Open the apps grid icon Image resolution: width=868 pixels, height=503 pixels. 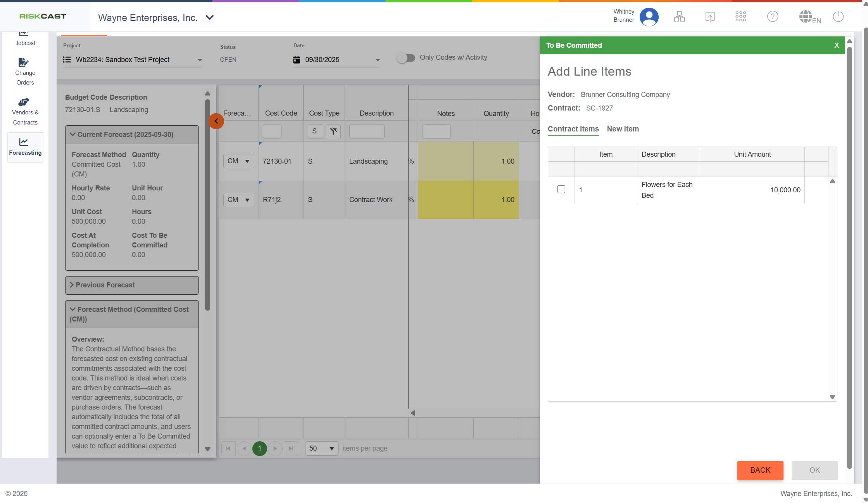(740, 17)
